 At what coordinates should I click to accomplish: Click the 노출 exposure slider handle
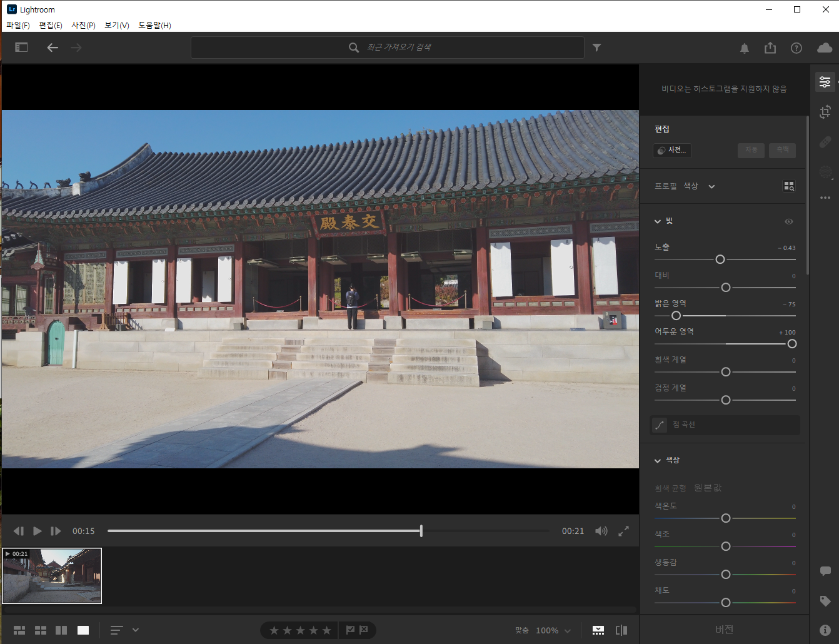[x=720, y=259]
